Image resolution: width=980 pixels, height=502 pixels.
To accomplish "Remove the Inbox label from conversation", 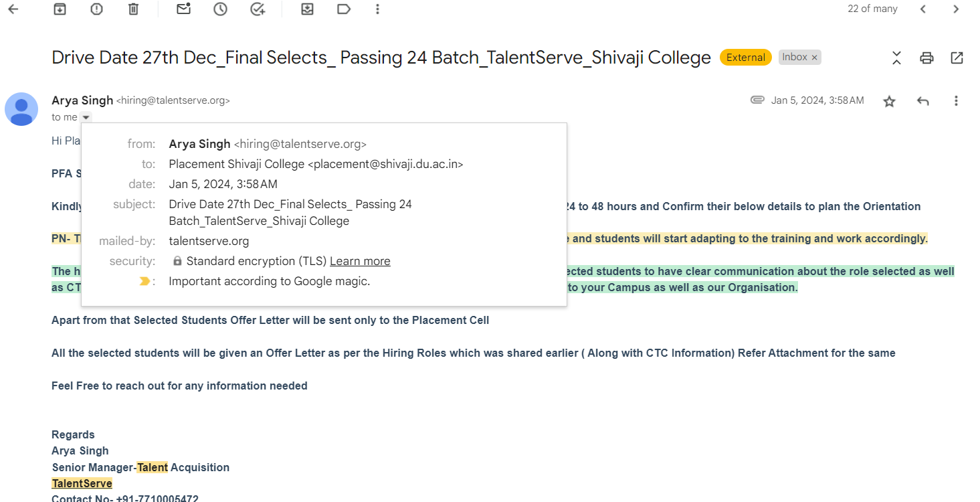I will click(x=814, y=58).
